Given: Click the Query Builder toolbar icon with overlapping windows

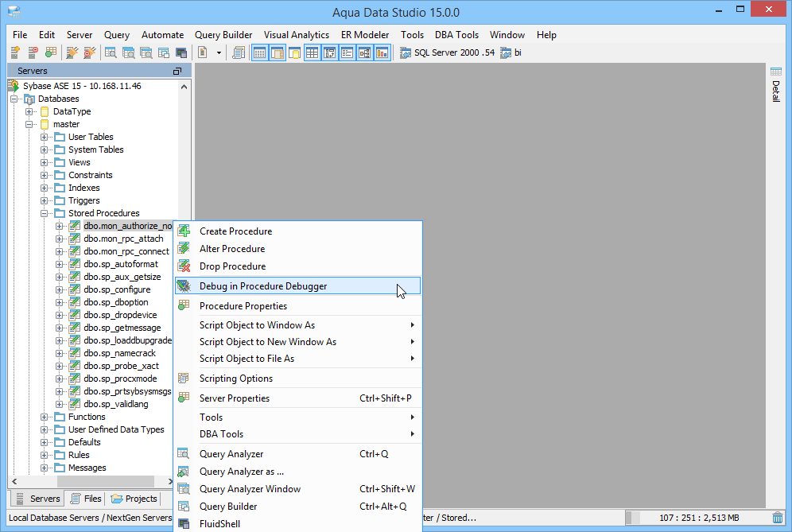Looking at the screenshot, I should (x=164, y=52).
